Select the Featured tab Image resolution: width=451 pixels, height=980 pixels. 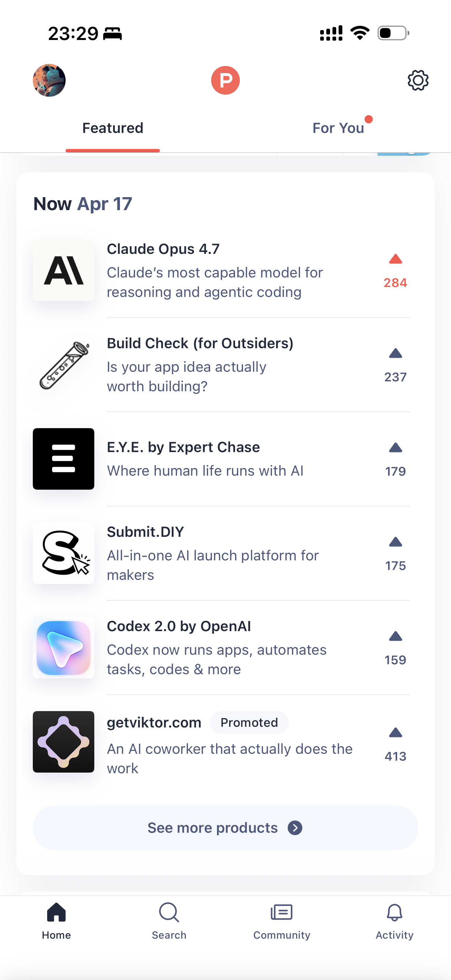tap(112, 128)
